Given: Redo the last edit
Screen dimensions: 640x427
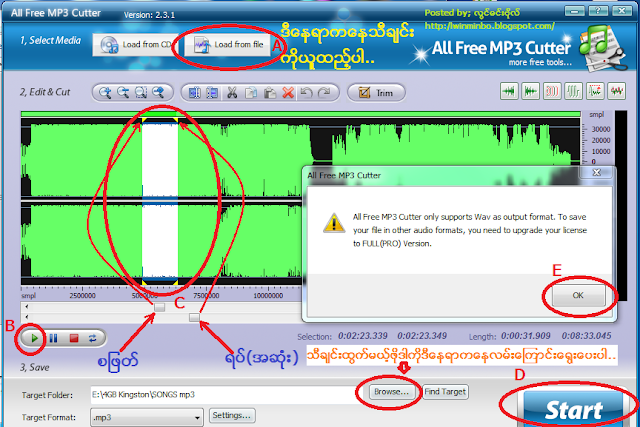Looking at the screenshot, I should 324,93.
